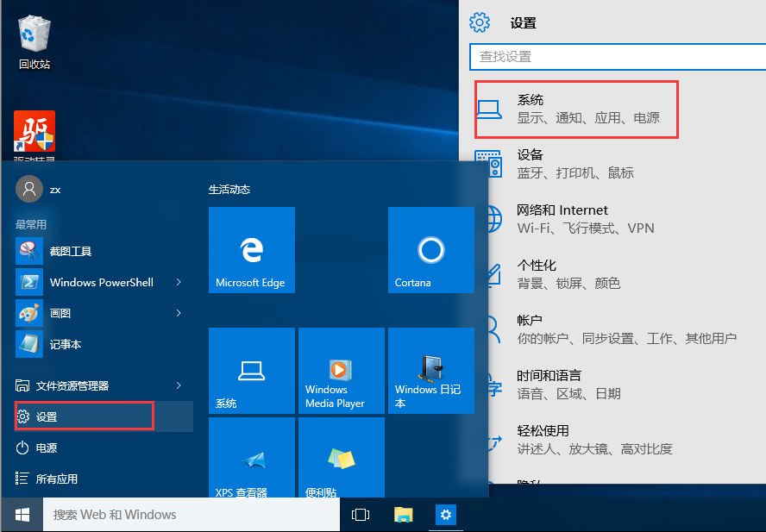Screen dimensions: 766x532
Task: Open the Microsoft Edge tile
Action: click(x=251, y=250)
